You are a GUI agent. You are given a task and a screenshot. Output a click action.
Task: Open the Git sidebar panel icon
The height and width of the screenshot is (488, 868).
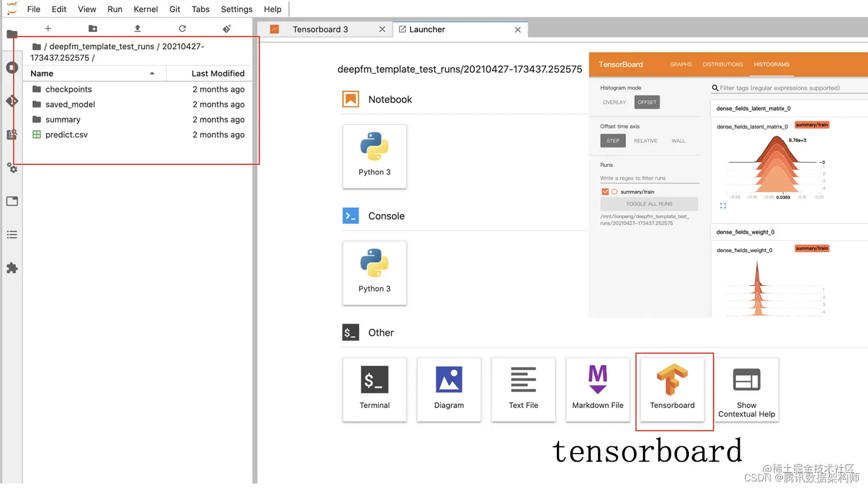[11, 101]
